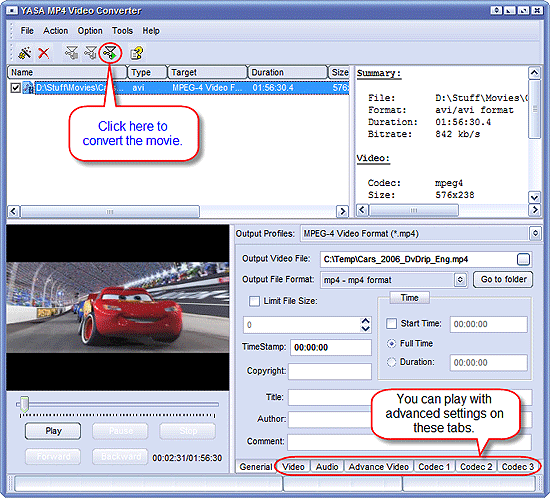Click the Start Time value field
The width and height of the screenshot is (550, 498).
point(489,324)
